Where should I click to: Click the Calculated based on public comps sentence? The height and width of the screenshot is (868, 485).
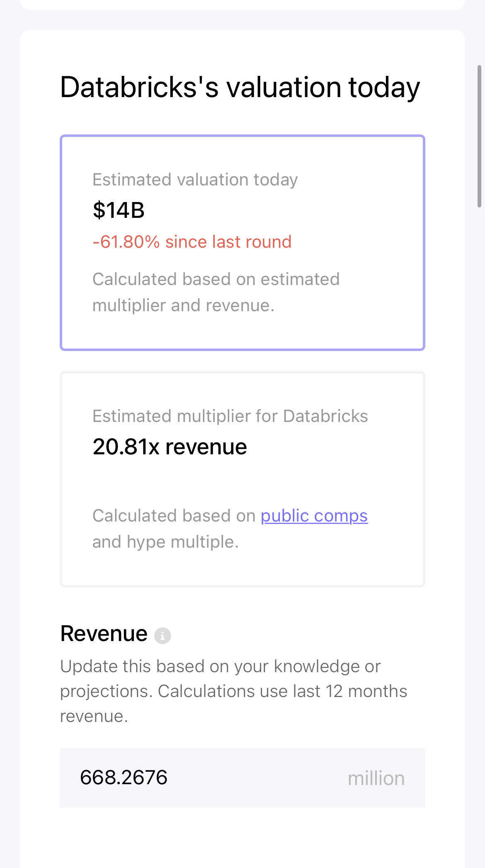(x=230, y=529)
